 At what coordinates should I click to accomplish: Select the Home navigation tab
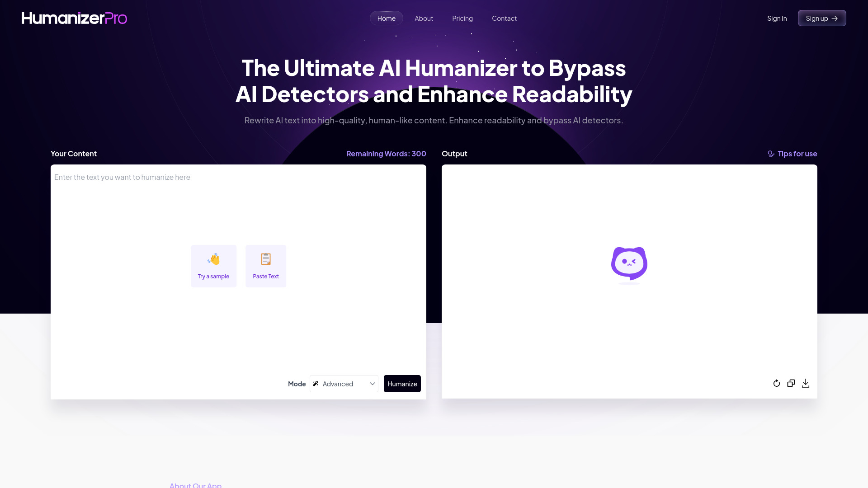click(387, 18)
